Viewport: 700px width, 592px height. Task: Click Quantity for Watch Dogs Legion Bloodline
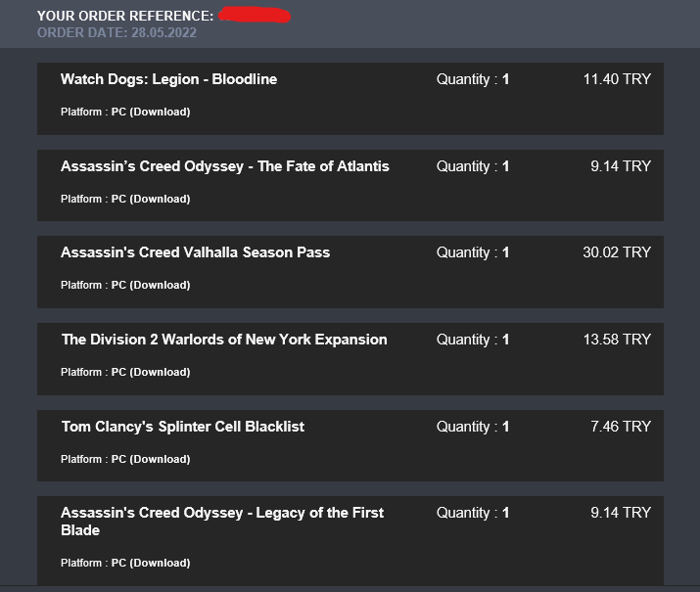tap(473, 79)
